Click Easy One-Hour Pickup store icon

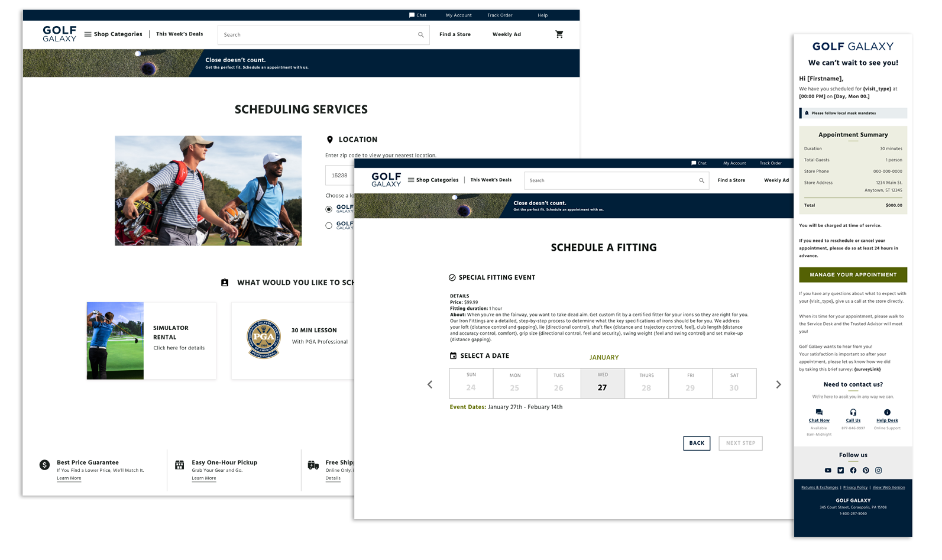[180, 465]
